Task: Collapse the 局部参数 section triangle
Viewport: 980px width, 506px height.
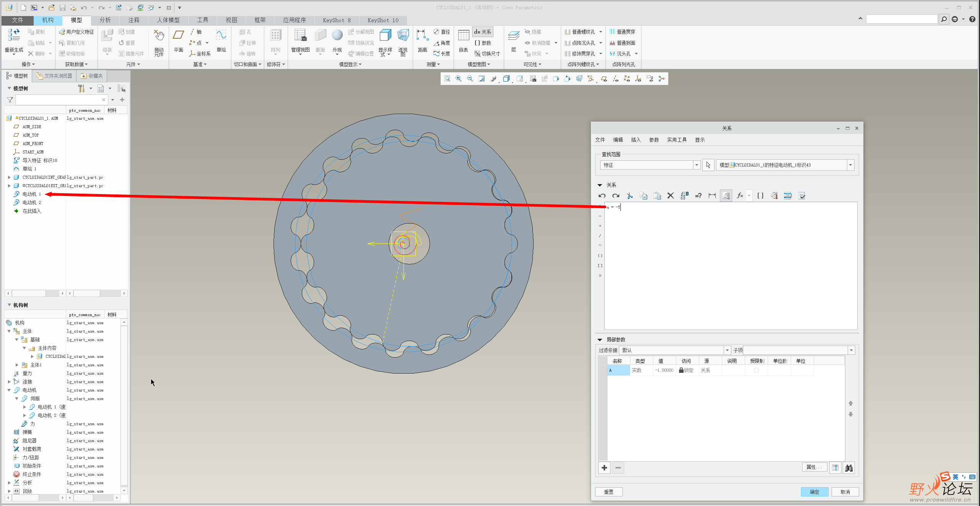Action: (600, 340)
